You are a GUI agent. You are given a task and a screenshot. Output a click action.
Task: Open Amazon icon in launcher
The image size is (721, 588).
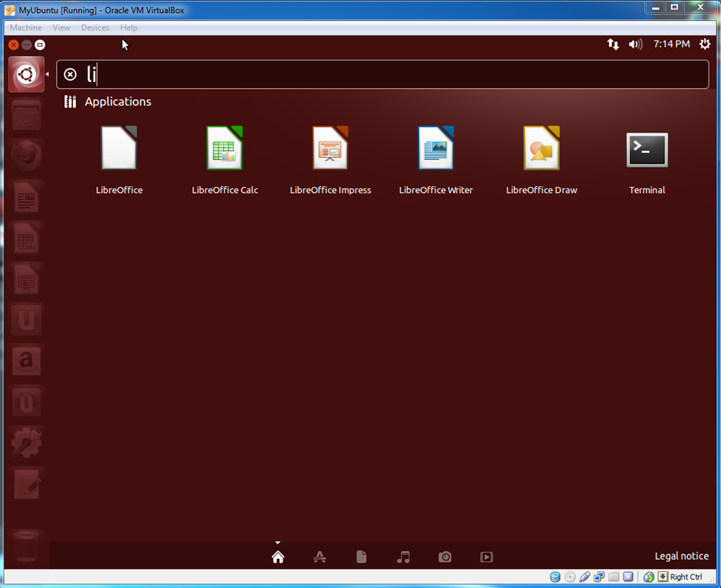click(x=26, y=361)
